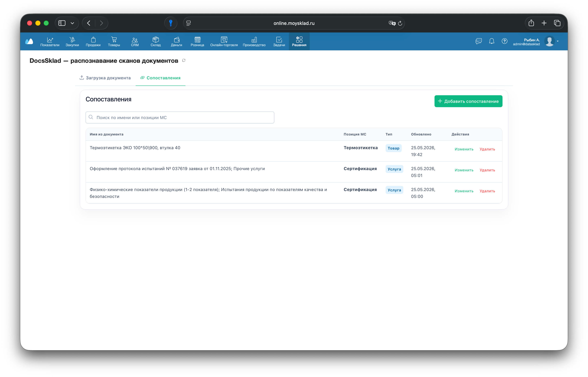Click the Действия column header
The width and height of the screenshot is (588, 377).
coord(460,134)
